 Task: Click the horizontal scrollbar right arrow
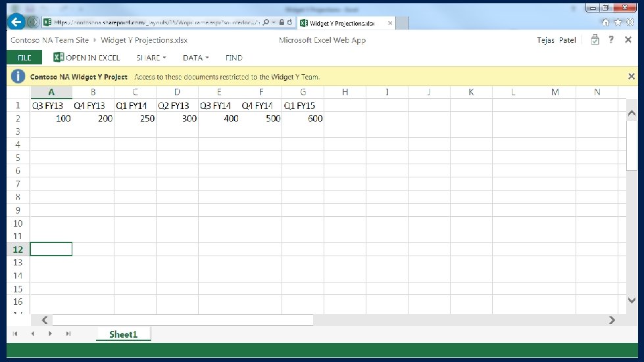612,320
